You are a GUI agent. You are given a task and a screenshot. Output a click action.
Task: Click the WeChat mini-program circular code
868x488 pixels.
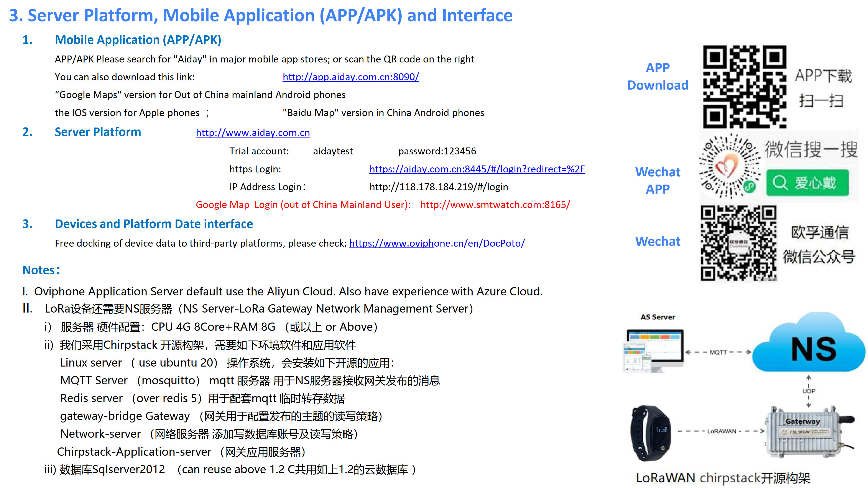(730, 166)
